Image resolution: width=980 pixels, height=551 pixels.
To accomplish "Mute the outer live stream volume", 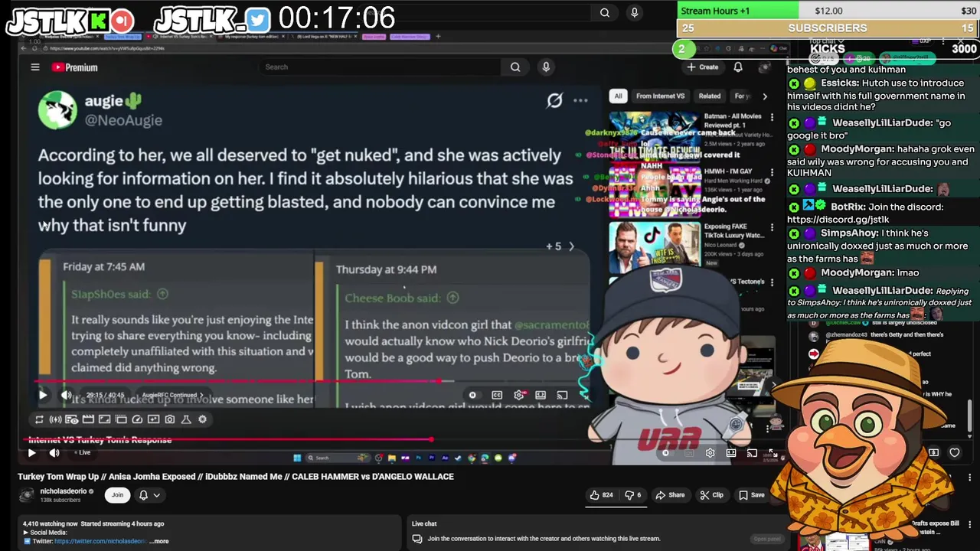I will click(x=54, y=453).
